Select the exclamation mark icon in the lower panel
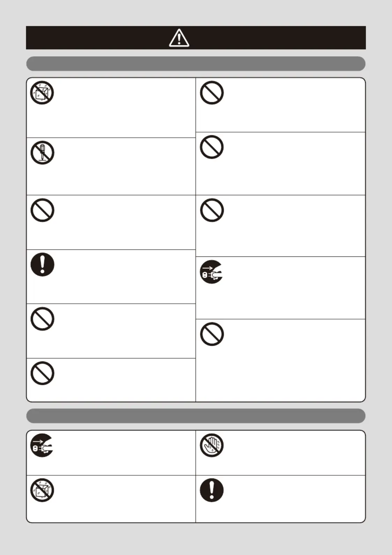392x555 pixels. pyautogui.click(x=212, y=490)
